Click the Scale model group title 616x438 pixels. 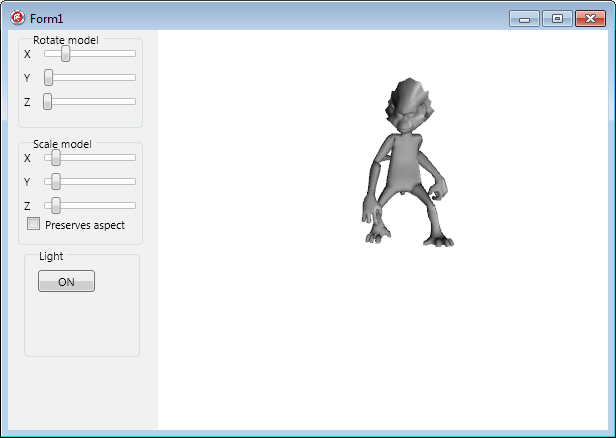(62, 144)
